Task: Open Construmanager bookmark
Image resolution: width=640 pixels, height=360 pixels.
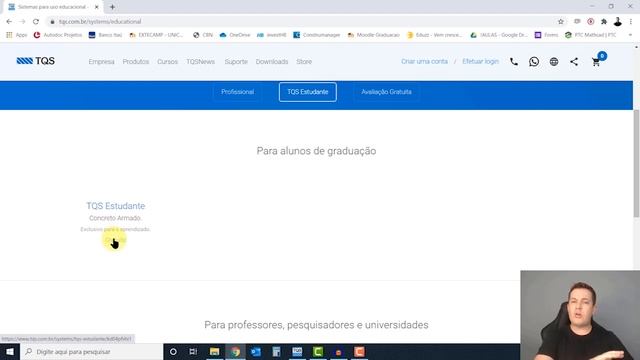Action: (317, 35)
